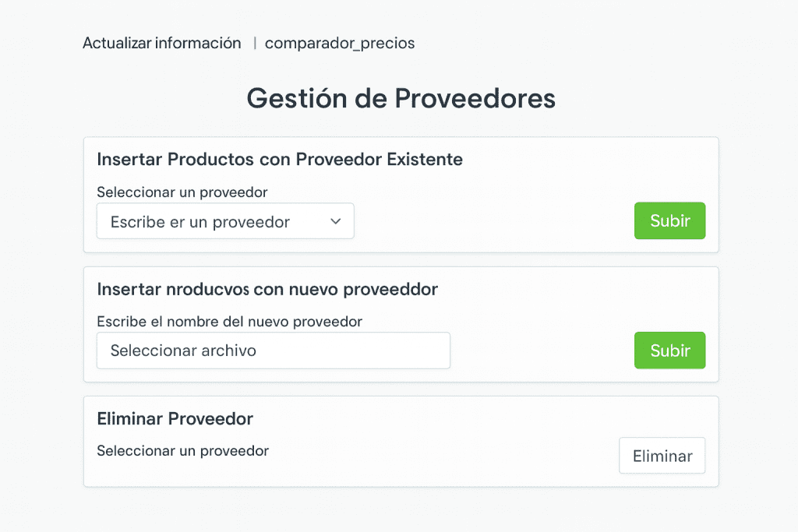Click empty space beside the provider dropdown
The height and width of the screenshot is (532, 798).
click(x=491, y=221)
